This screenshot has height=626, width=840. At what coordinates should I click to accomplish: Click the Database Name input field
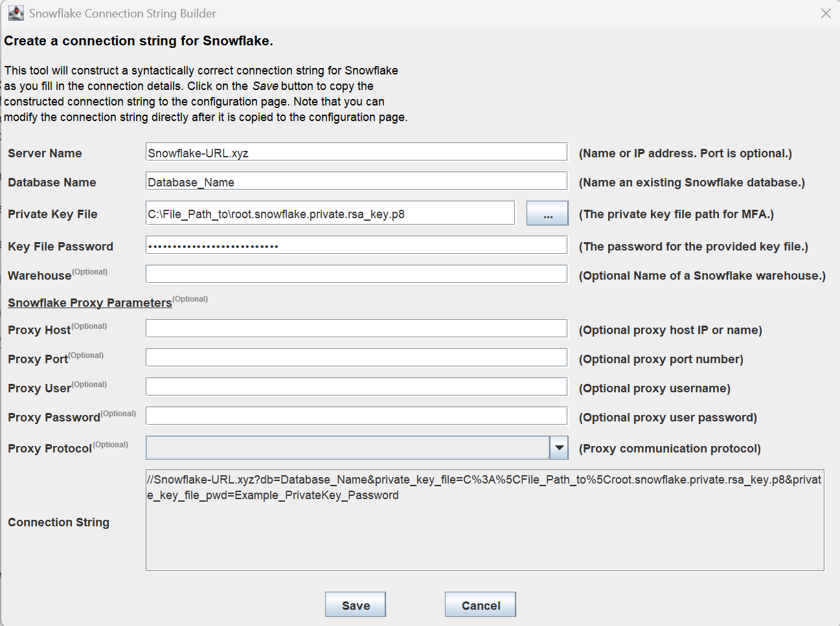coord(356,181)
